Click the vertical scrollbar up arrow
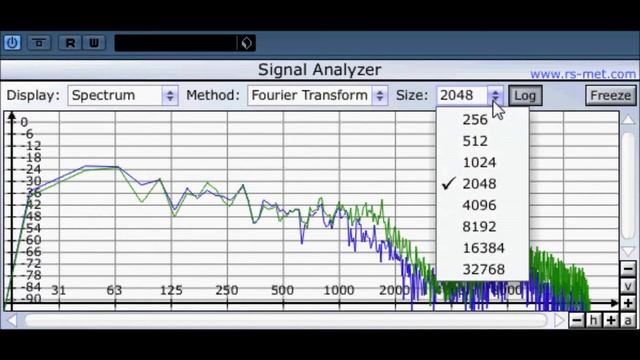 [x=628, y=120]
